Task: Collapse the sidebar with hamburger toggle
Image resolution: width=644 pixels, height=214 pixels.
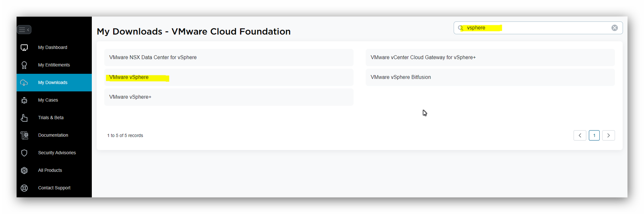Action: pos(24,30)
